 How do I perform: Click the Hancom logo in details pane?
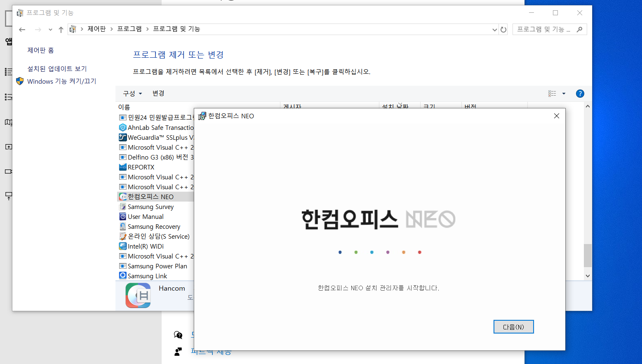[138, 295]
